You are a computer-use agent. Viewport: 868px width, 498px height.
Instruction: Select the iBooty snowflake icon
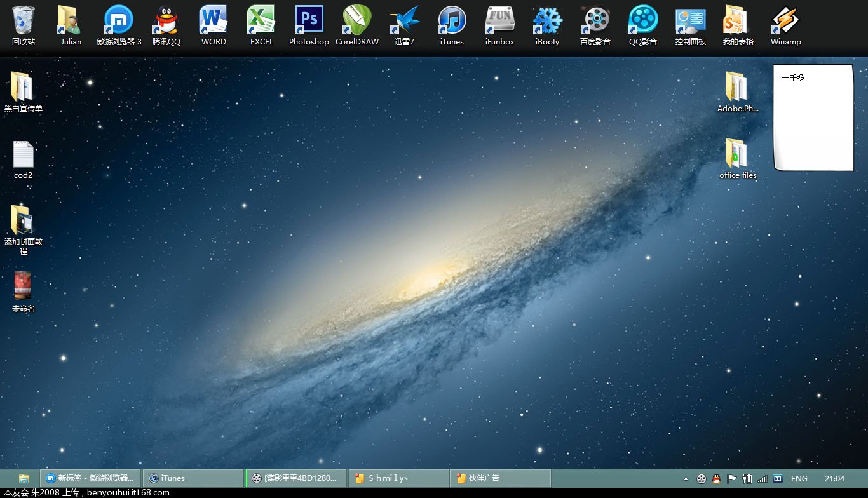click(547, 21)
